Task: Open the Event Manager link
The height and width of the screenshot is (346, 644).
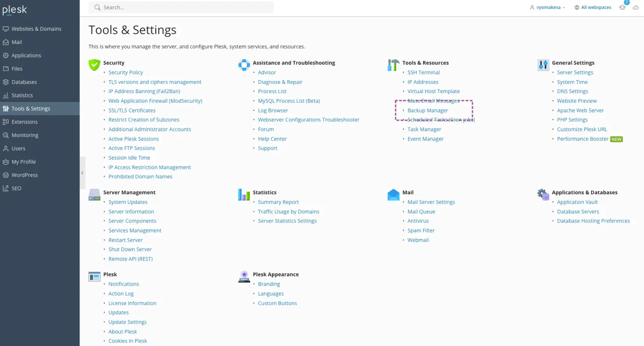Action: [425, 139]
